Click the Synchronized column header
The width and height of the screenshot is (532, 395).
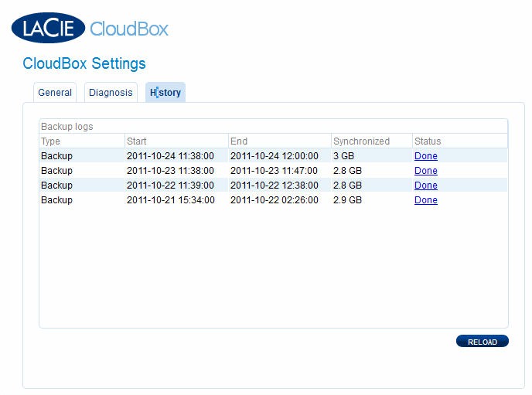tap(372, 141)
